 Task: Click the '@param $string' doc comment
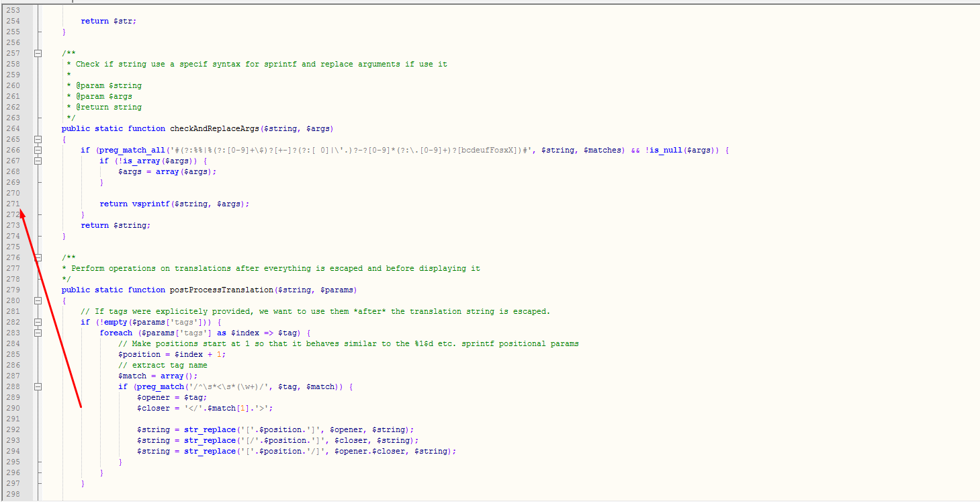pos(108,85)
